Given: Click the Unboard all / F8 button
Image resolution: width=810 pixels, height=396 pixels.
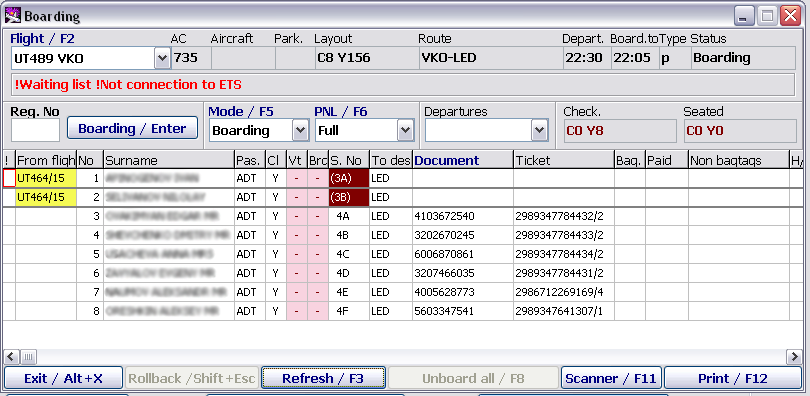Looking at the screenshot, I should click(x=473, y=378).
